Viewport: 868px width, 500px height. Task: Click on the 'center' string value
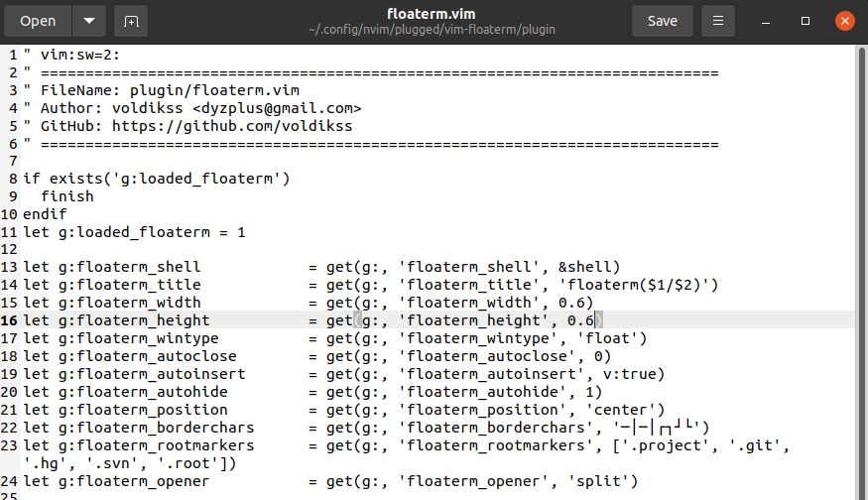click(624, 410)
